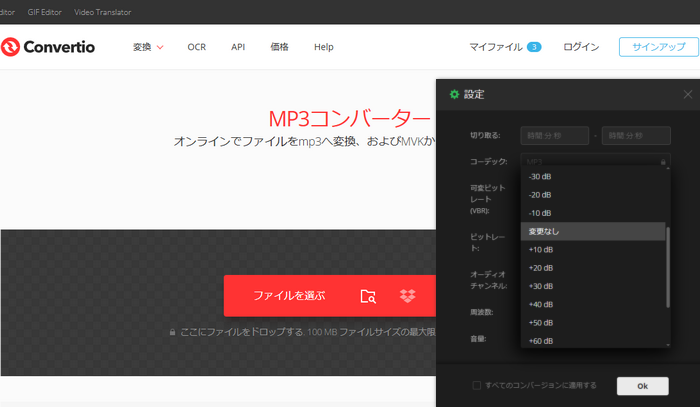Select -30 dB volume option

coord(593,177)
